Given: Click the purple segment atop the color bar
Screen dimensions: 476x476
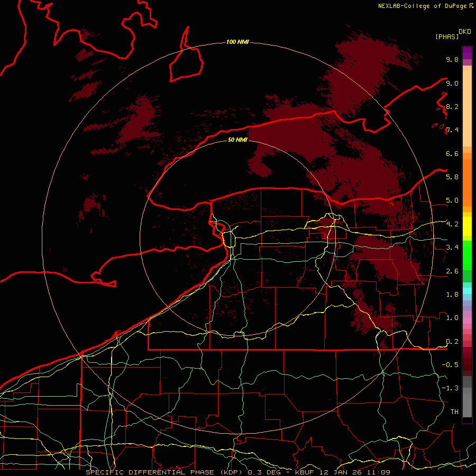Looking at the screenshot, I should pyautogui.click(x=467, y=53).
